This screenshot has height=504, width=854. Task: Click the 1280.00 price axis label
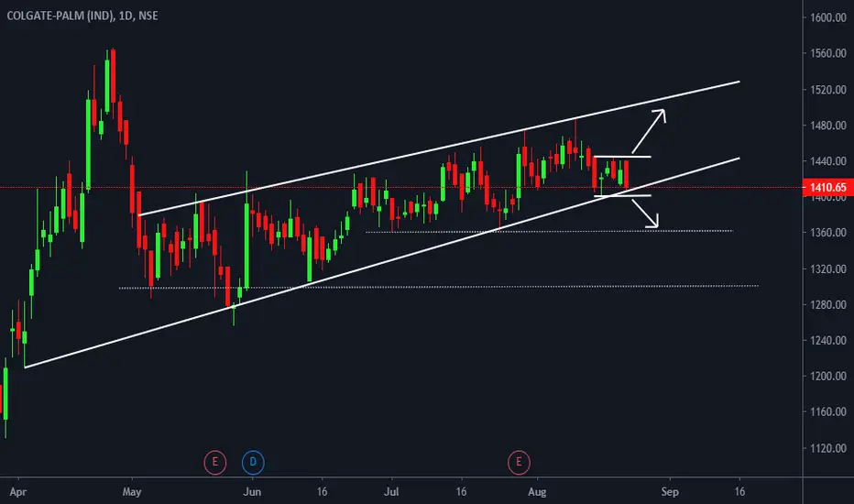827,304
